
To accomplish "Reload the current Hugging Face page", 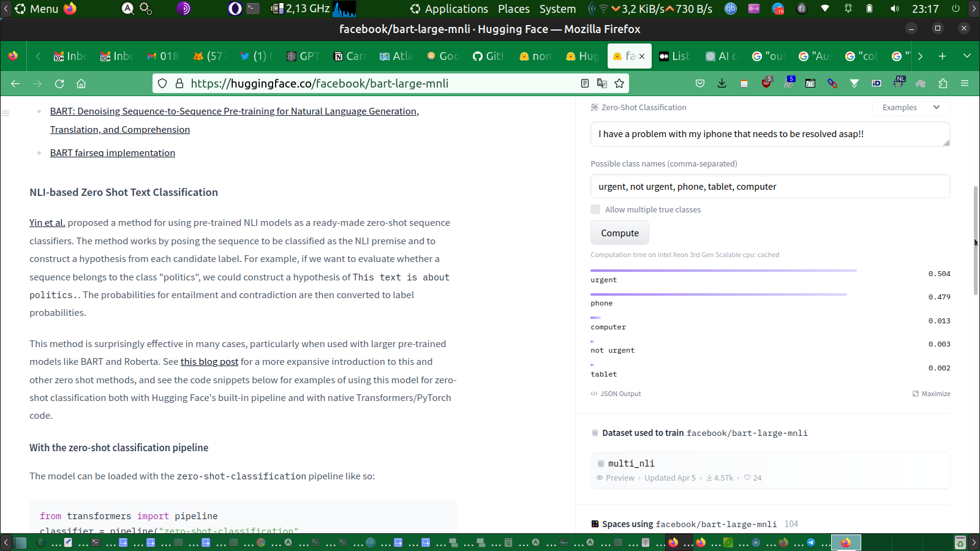I will click(x=59, y=83).
